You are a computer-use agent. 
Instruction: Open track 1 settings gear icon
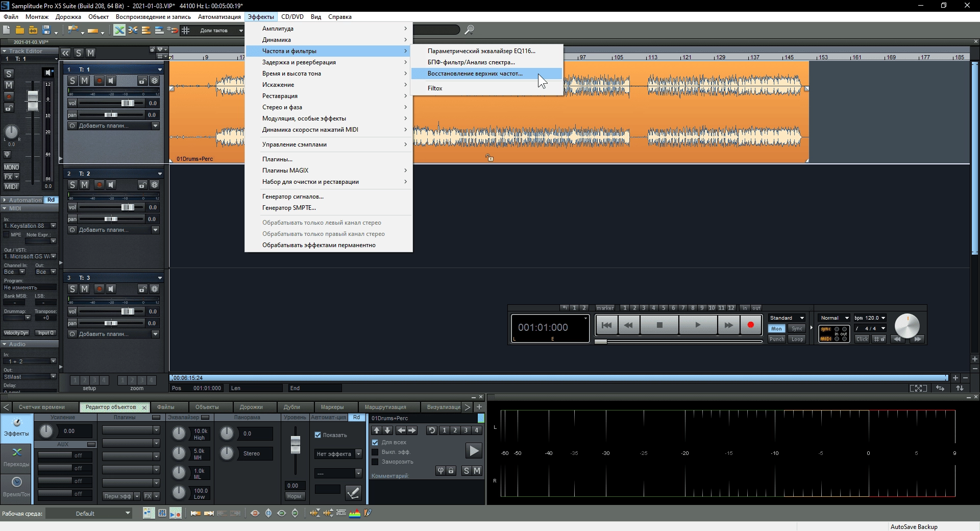pyautogui.click(x=155, y=81)
